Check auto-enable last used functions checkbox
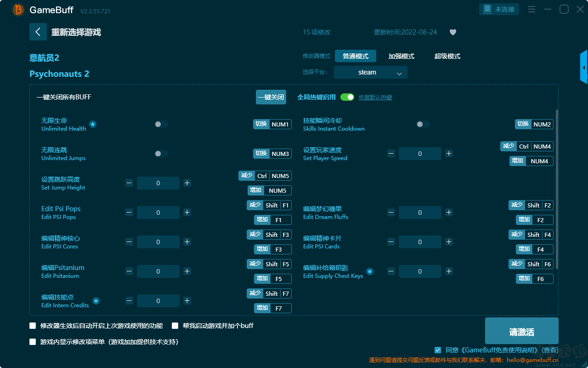Image resolution: width=588 pixels, height=368 pixels. click(33, 326)
